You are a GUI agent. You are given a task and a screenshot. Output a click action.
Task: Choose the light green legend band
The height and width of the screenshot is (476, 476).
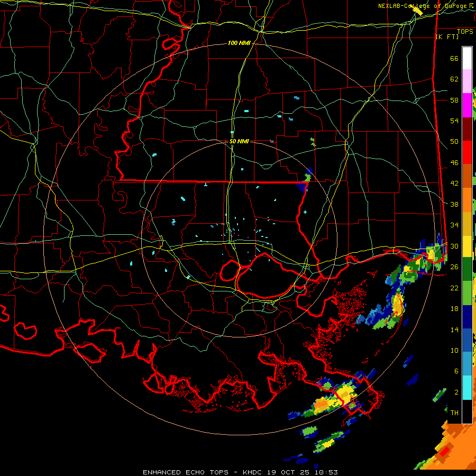pos(467,293)
